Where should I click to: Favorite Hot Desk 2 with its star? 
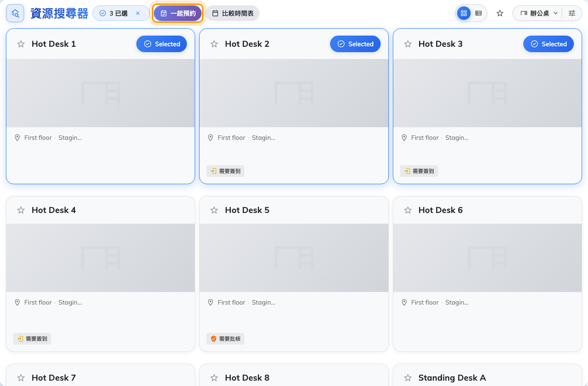[x=214, y=44]
